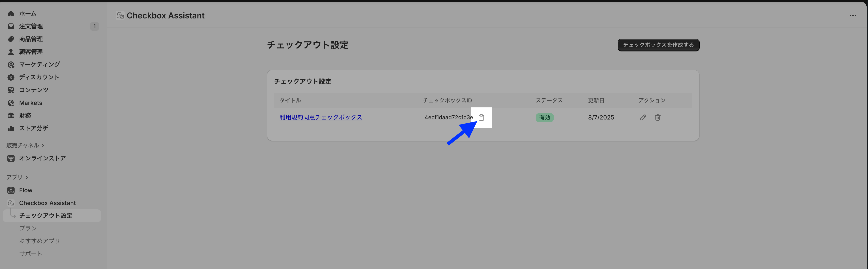The width and height of the screenshot is (868, 269).
Task: Expand the アプリ section chevron
Action: pos(27,178)
